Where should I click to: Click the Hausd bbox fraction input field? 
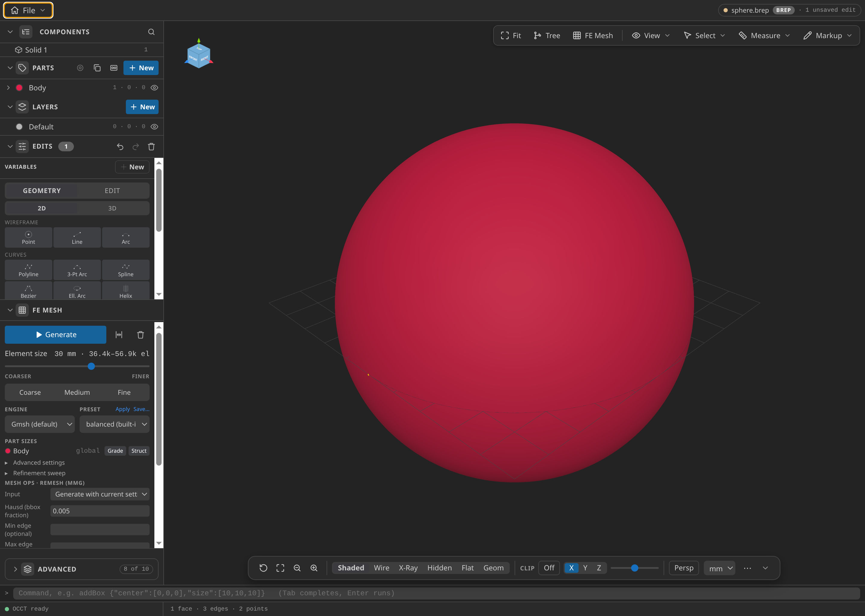(x=100, y=511)
